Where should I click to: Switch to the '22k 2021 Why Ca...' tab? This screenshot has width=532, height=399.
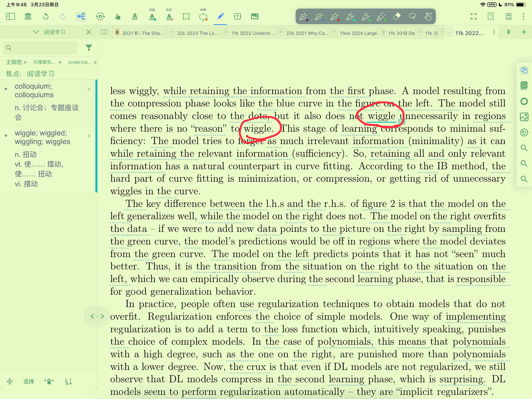(x=303, y=33)
